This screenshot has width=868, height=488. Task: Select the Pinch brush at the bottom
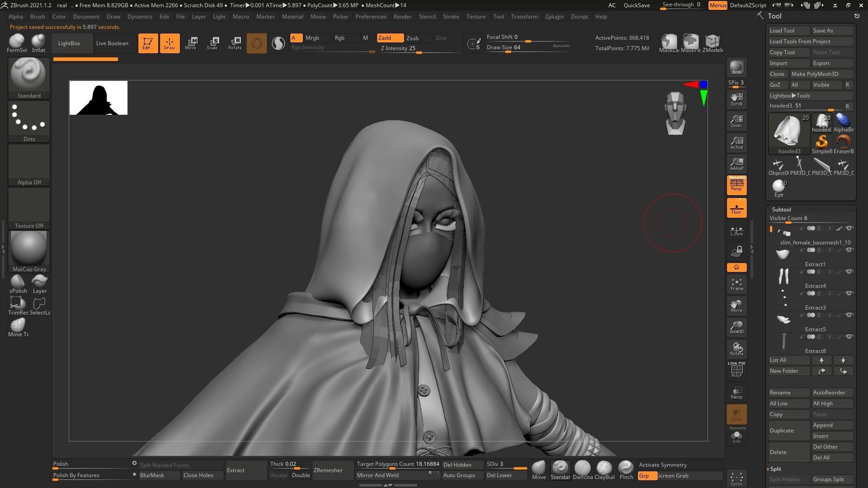coord(626,470)
